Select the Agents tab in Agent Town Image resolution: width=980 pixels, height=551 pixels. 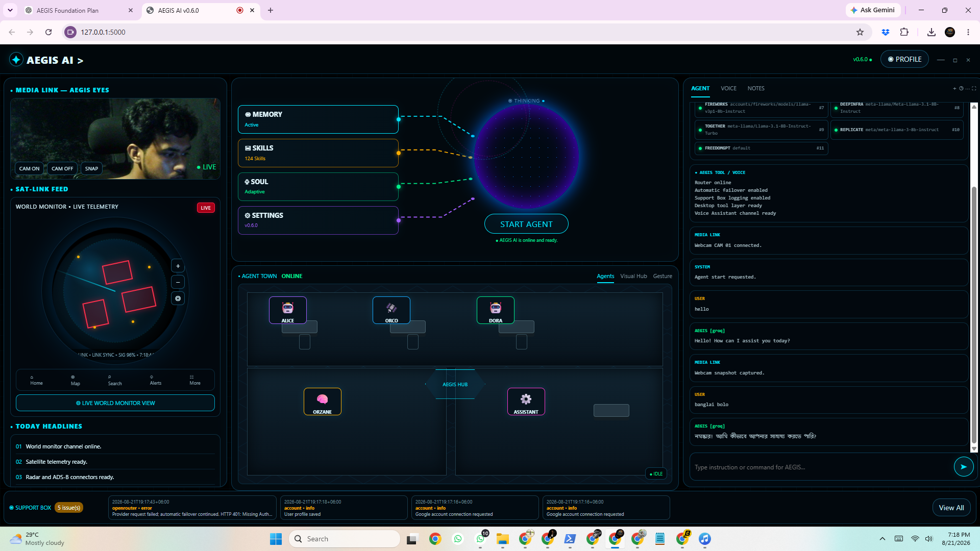(605, 276)
